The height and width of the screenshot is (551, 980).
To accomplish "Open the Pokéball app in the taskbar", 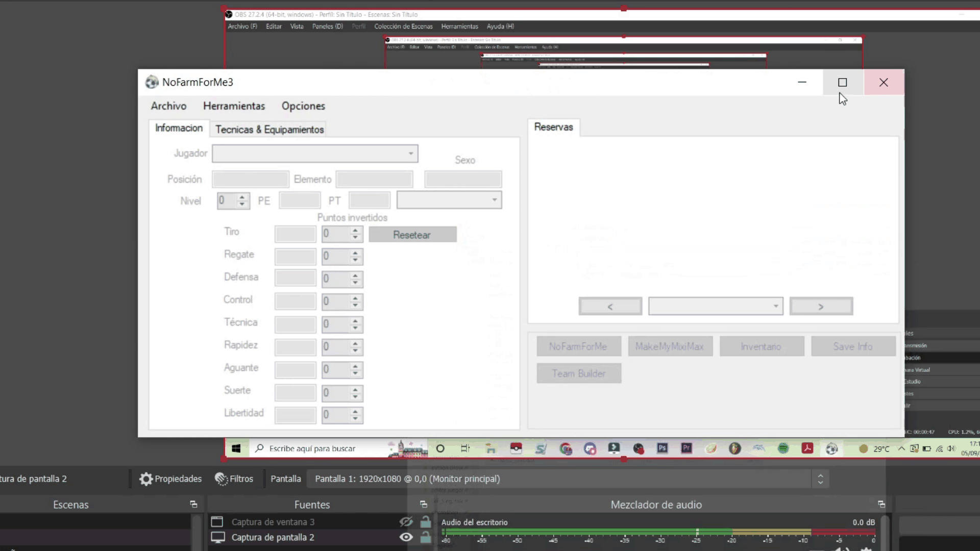I will (x=517, y=448).
